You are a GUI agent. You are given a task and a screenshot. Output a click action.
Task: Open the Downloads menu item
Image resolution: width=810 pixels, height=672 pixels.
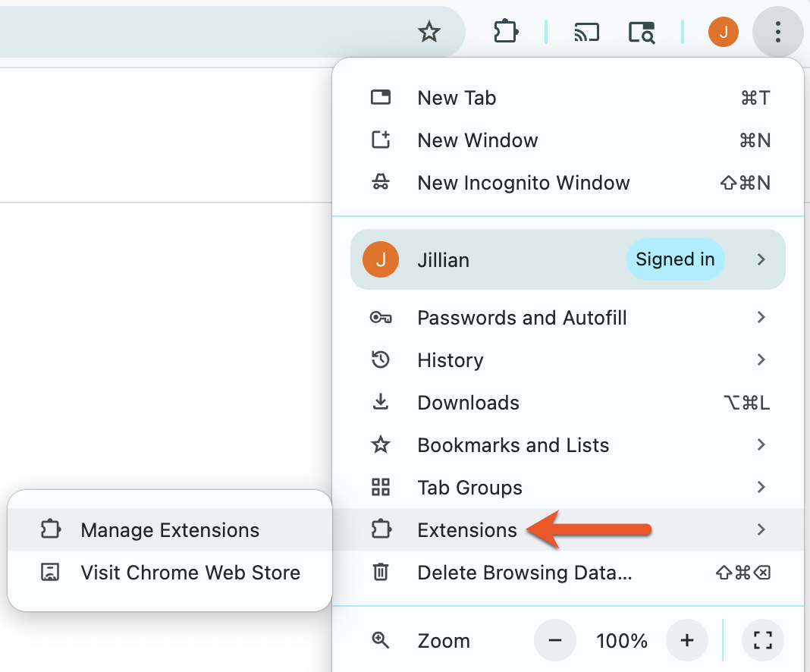(468, 403)
